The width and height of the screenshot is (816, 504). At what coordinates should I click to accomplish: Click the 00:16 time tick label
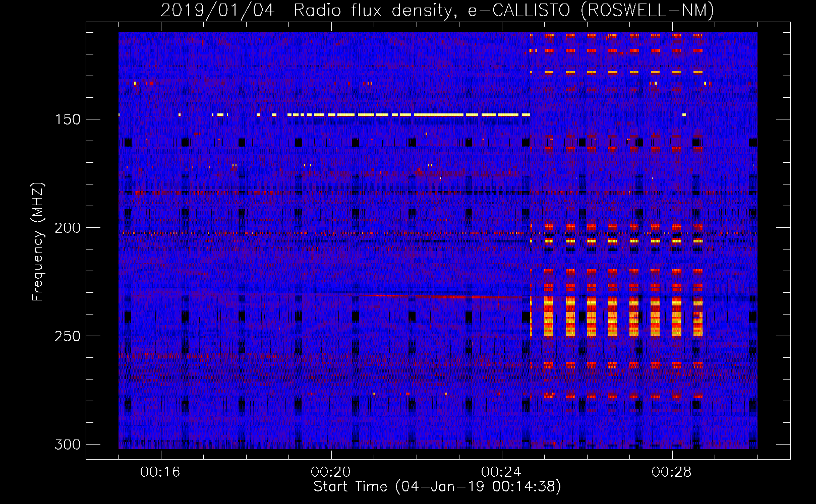click(160, 472)
